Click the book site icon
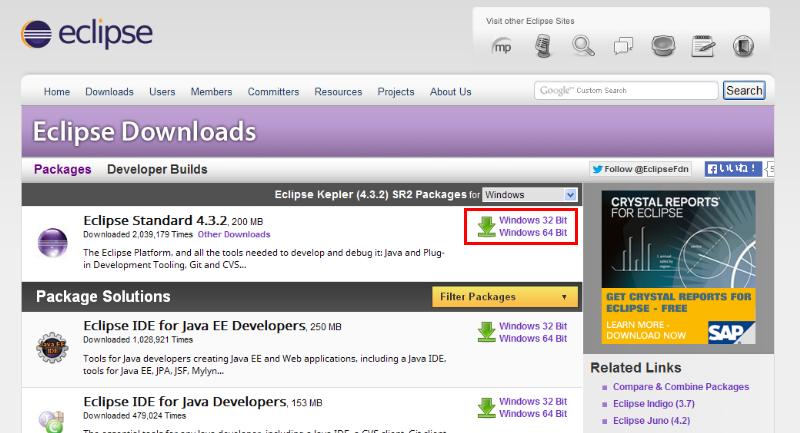800x433 pixels. 743,46
